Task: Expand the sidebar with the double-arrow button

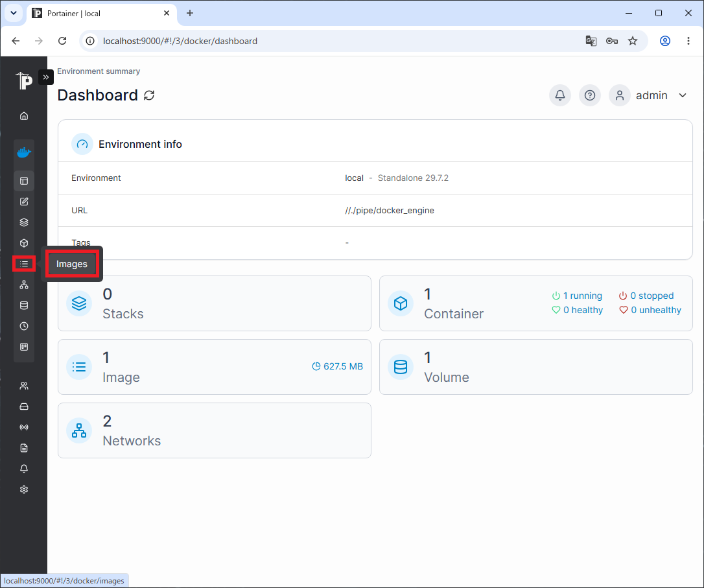Action: (46, 77)
